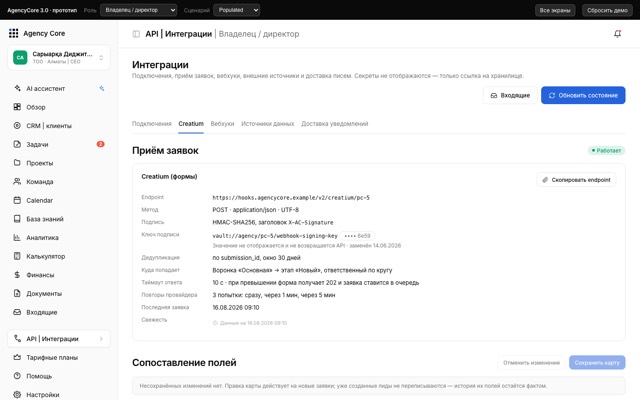Click the Проекты folder icon

(17, 162)
